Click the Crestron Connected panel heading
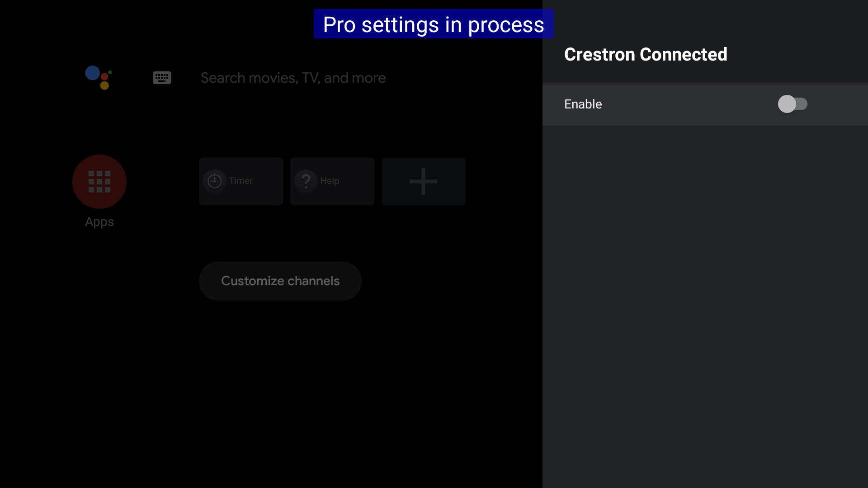 click(646, 55)
